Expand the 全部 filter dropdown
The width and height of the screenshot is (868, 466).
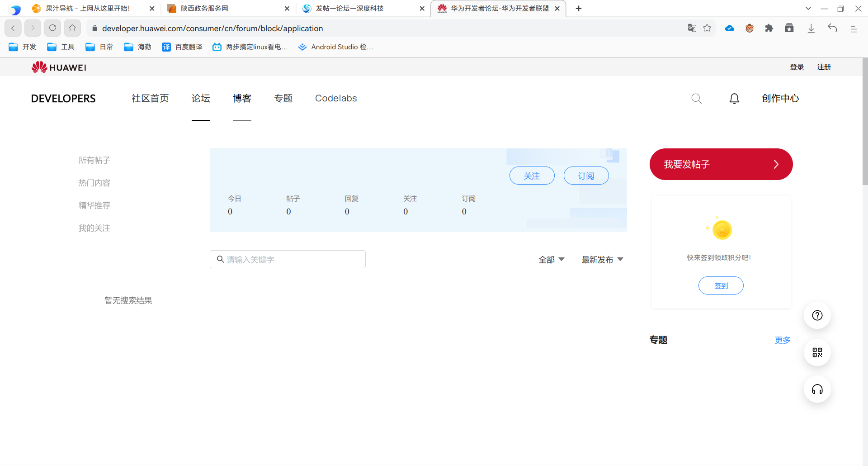(x=552, y=260)
